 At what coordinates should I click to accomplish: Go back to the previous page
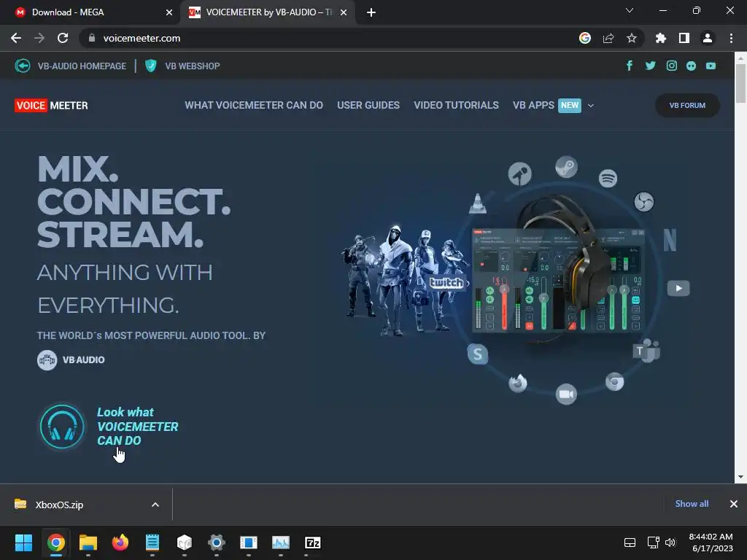click(16, 38)
